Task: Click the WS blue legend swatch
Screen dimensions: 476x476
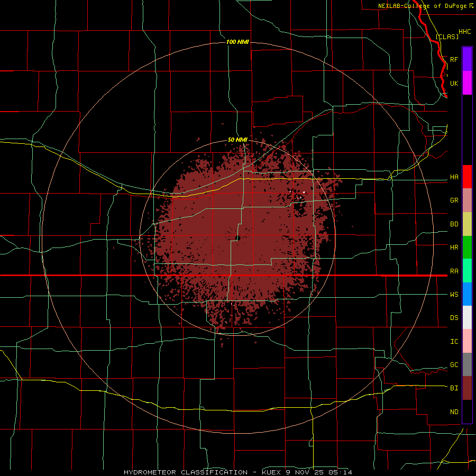Action: pos(467,294)
